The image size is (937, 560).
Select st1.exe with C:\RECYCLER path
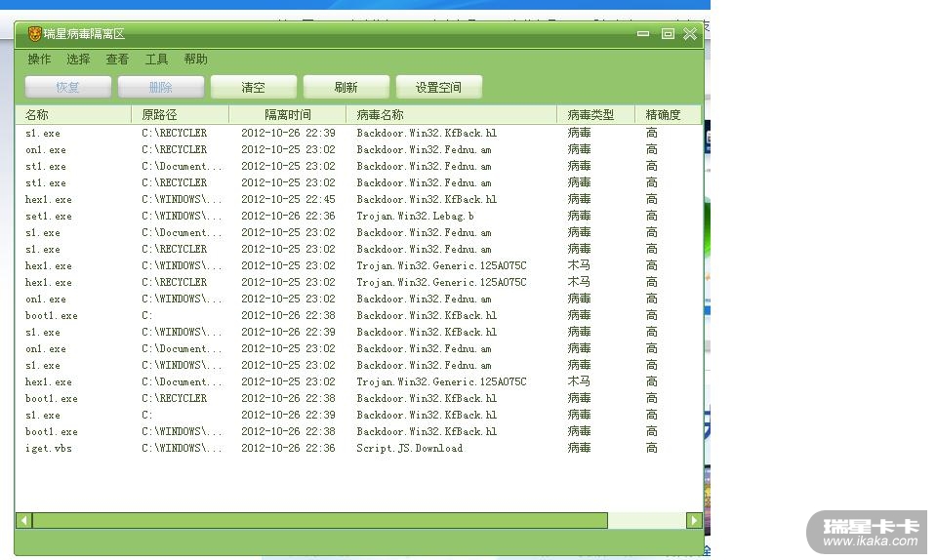tap(358, 182)
